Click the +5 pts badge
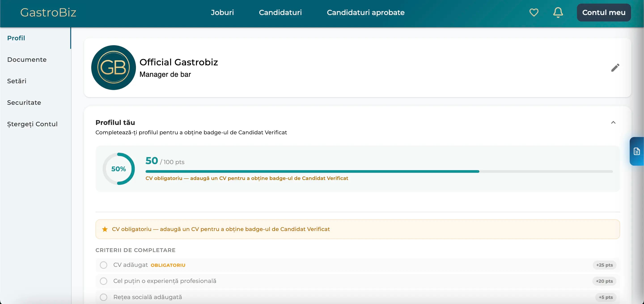The image size is (644, 304). click(x=606, y=297)
